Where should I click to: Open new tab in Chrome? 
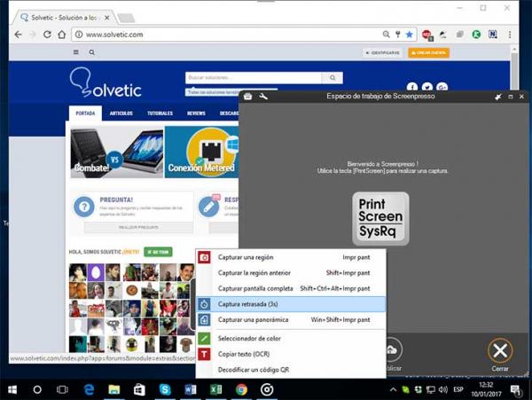point(126,18)
